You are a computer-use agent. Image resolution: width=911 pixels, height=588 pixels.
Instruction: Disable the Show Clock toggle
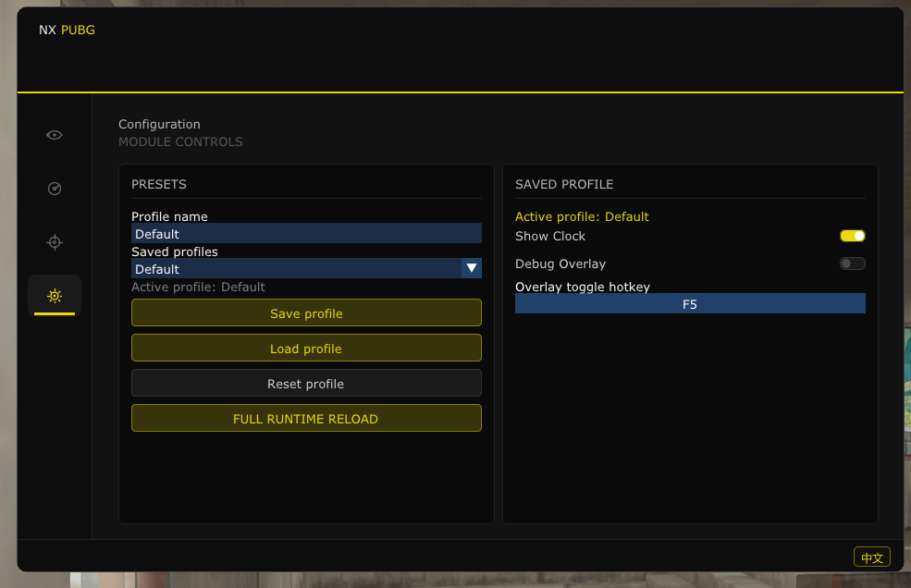853,236
